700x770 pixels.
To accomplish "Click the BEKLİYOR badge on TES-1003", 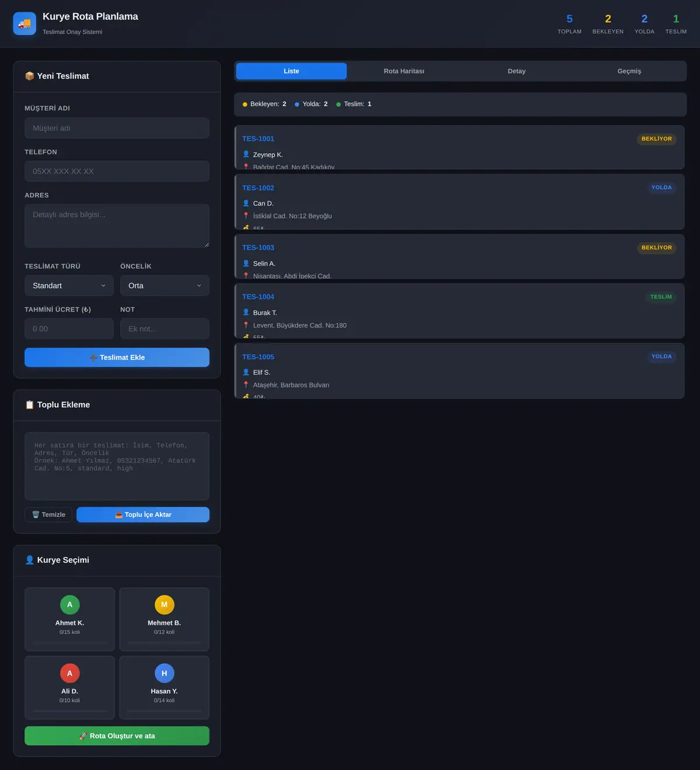I will pos(657,248).
